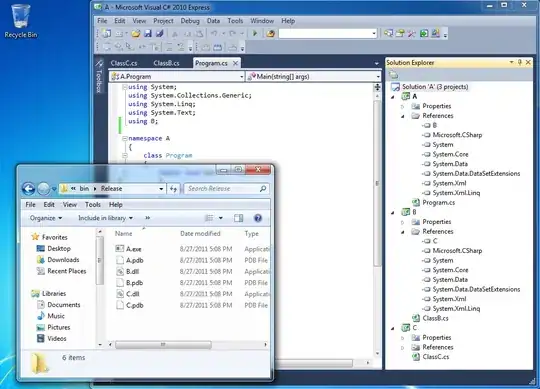
Task: Expand Properties under project B
Action: click(402, 222)
